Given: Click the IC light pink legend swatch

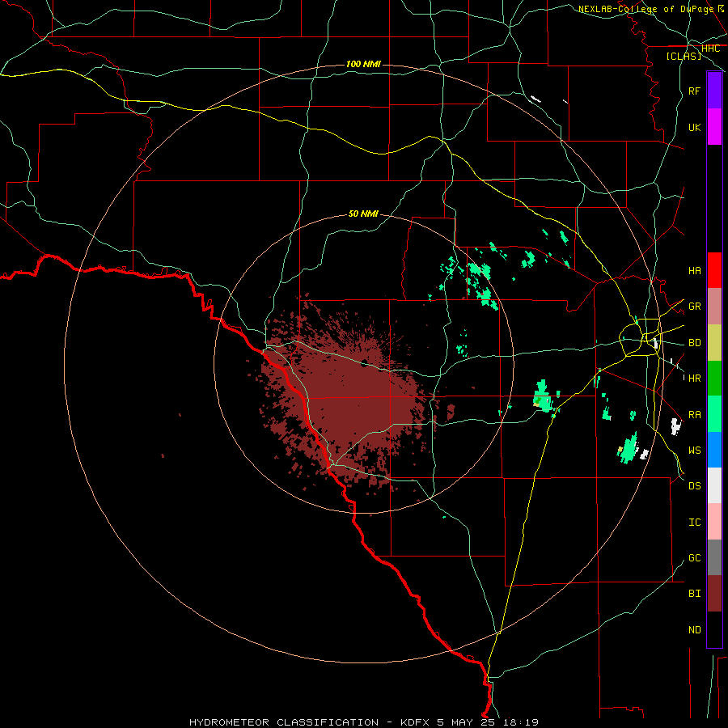Looking at the screenshot, I should click(714, 522).
